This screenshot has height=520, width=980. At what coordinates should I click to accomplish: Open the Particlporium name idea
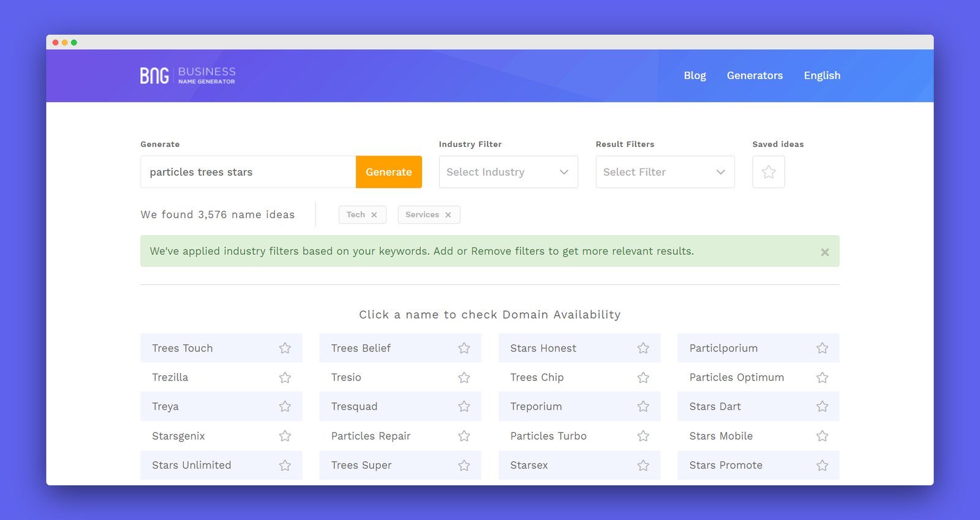click(x=723, y=348)
